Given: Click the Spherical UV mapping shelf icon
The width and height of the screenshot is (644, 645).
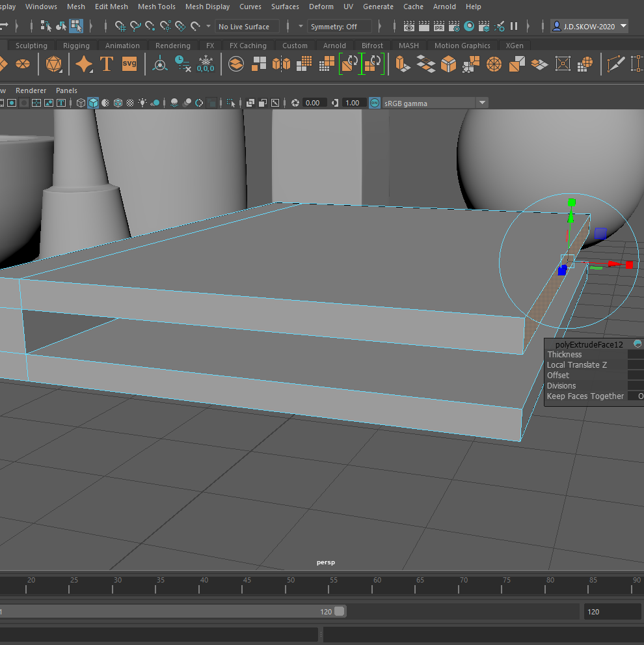Looking at the screenshot, I should (x=586, y=64).
